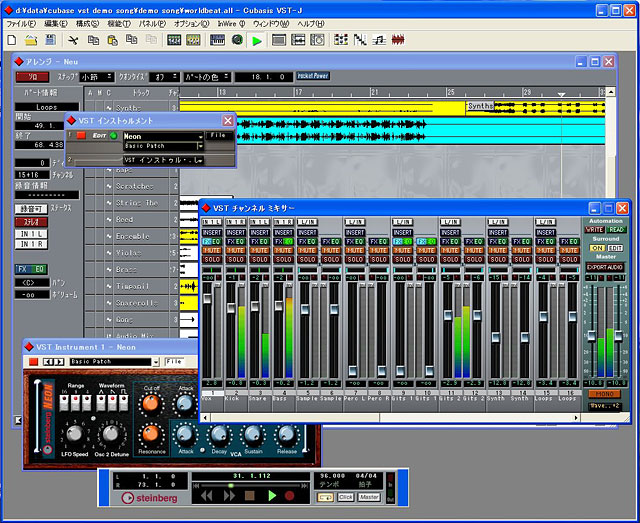Image resolution: width=640 pixels, height=523 pixels.
Task: Click the VCA Release knob on Neon
Action: 287,435
